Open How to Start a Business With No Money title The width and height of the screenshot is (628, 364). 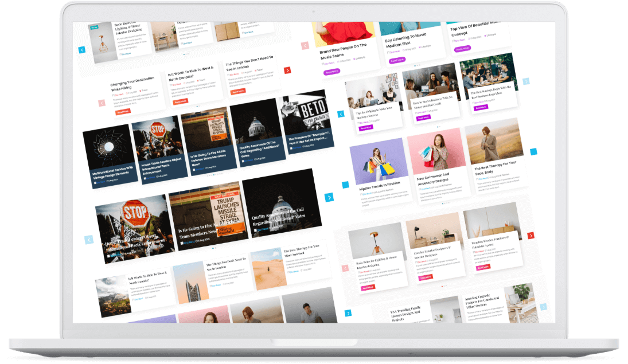(x=432, y=103)
